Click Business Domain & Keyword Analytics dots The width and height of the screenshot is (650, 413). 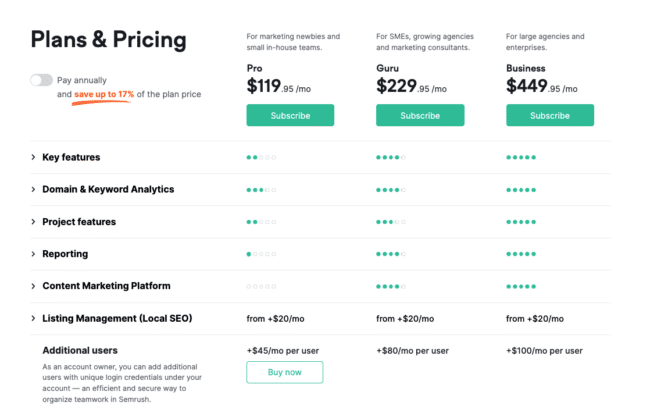coord(521,190)
